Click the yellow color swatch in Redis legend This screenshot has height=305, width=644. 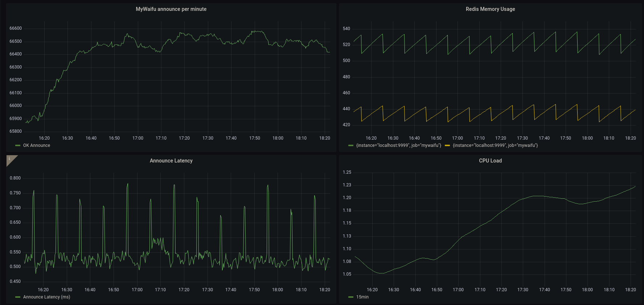point(447,145)
